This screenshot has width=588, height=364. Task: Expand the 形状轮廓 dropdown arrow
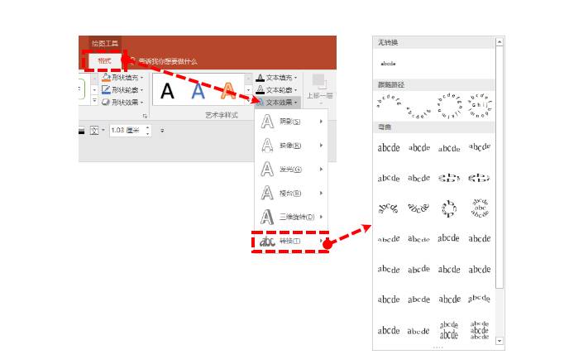pos(141,90)
